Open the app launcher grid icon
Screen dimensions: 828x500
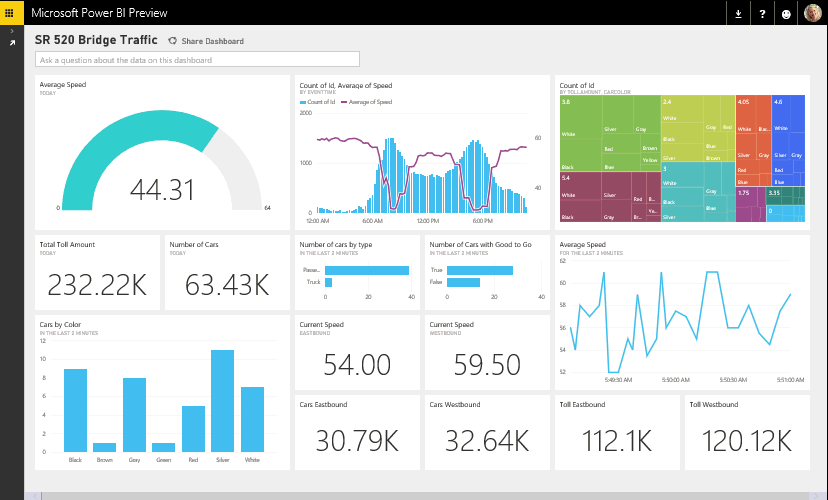click(11, 13)
